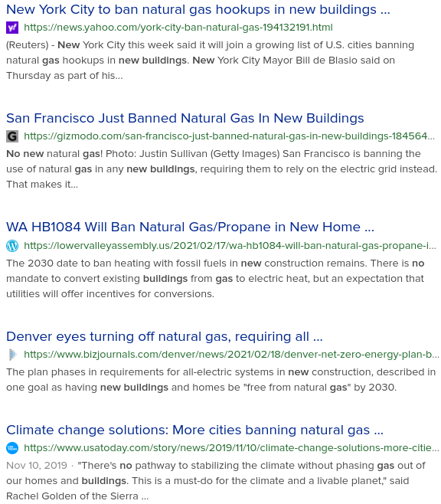Open 'WA HB1084 Will Ban Natural Gas/Propane' headline
This screenshot has width=441, height=504.
tap(190, 227)
